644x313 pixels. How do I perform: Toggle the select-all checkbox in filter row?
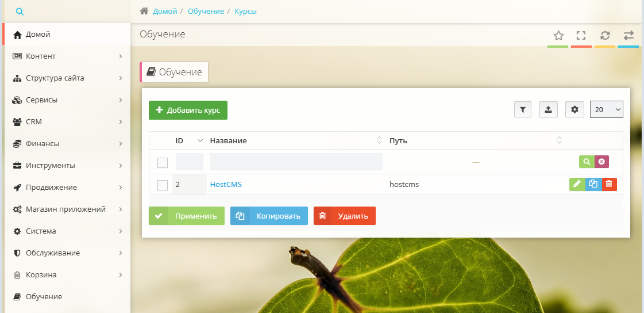coord(163,163)
